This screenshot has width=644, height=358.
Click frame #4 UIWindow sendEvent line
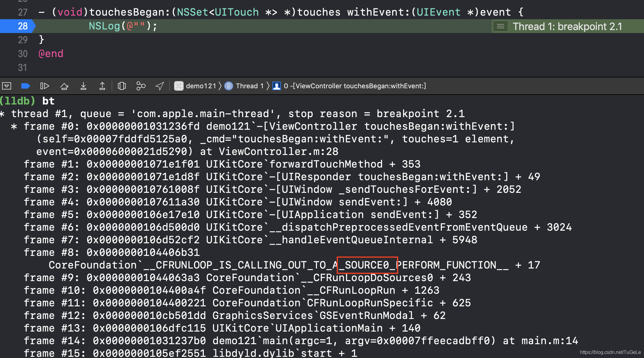pyautogui.click(x=238, y=202)
